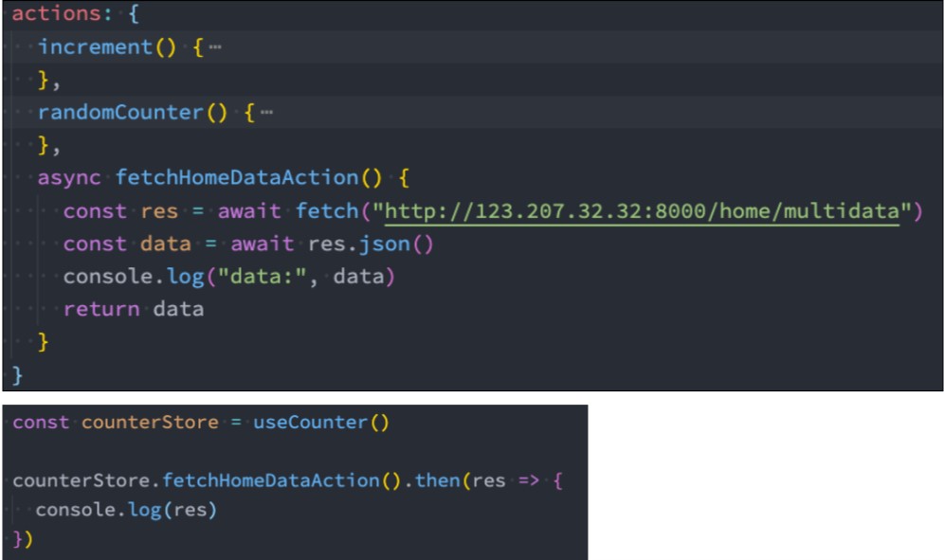Click the 'data' variable after const
944x560 pixels.
coord(166,244)
